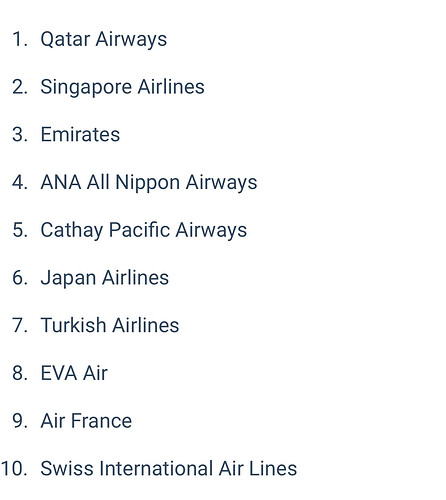Click Cathay Pacific Airways text
This screenshot has width=446, height=500.
(144, 231)
